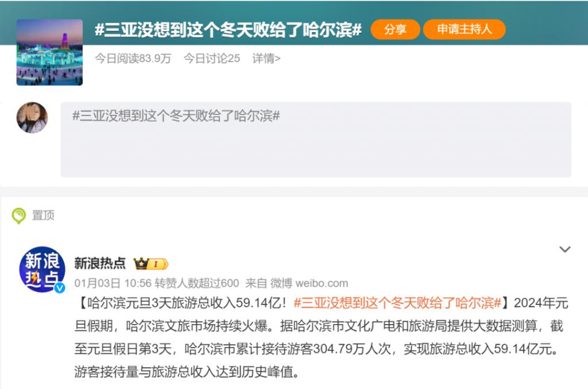Screen dimensions: 588x389
Task: Open the 新浪热点 username link
Action: tap(100, 263)
